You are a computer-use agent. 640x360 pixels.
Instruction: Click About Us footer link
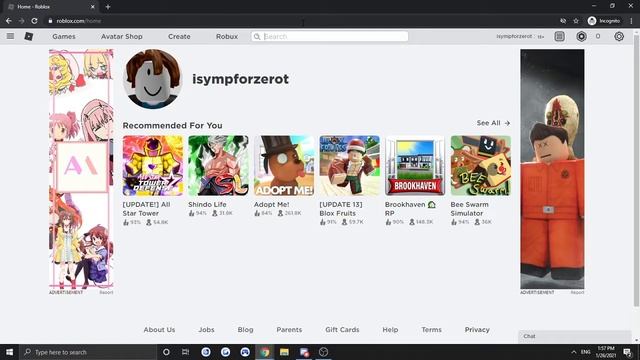point(159,329)
